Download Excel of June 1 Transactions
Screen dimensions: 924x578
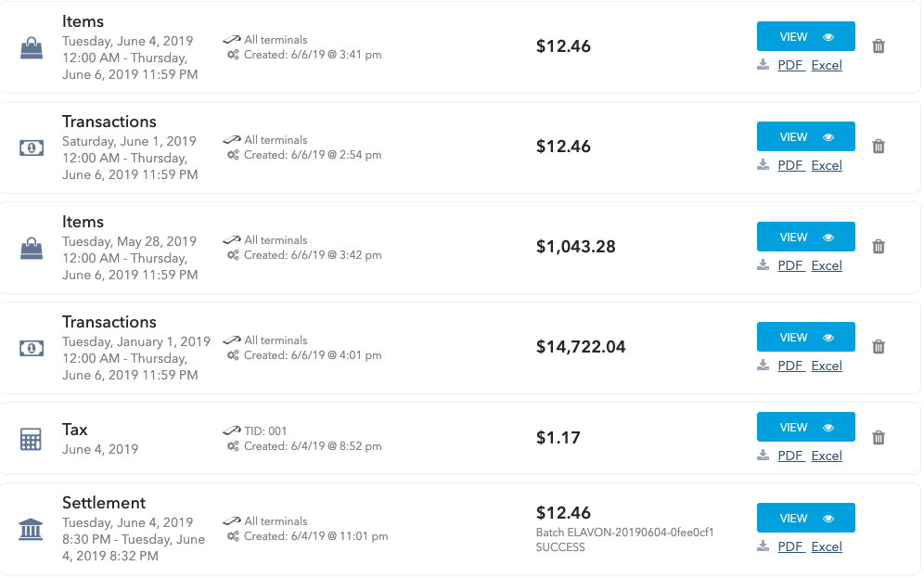pos(827,165)
